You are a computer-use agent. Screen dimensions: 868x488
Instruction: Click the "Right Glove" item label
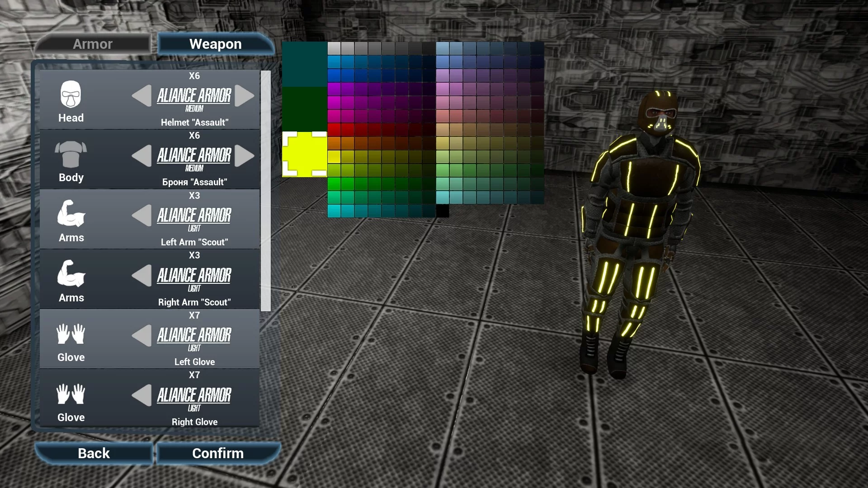194,422
